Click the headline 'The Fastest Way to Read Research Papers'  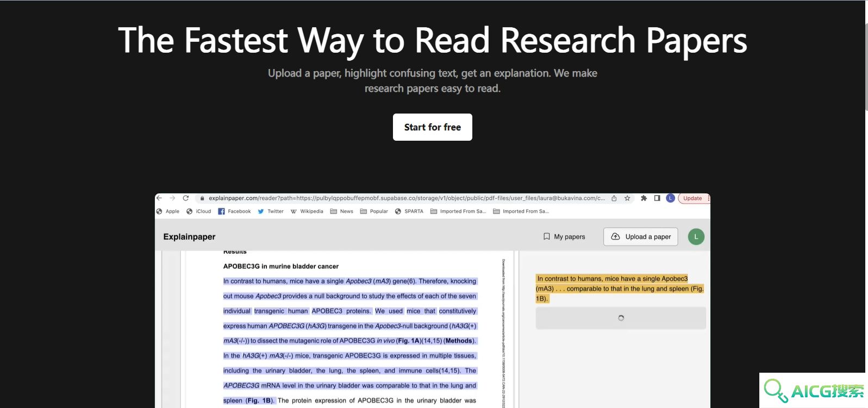click(x=433, y=41)
